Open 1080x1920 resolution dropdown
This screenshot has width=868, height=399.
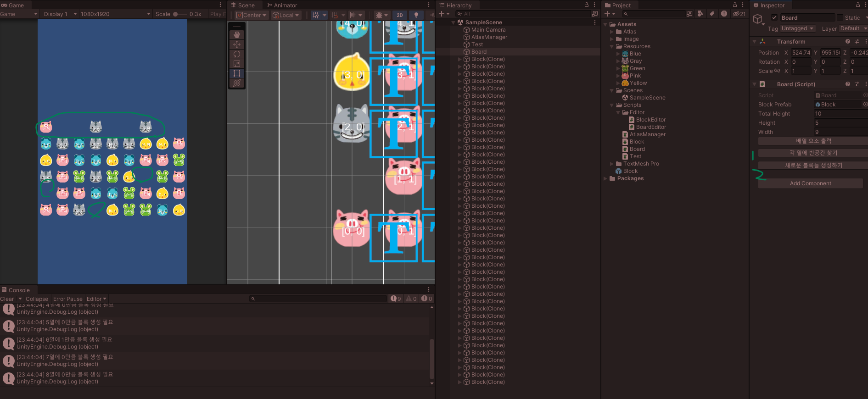(x=115, y=14)
